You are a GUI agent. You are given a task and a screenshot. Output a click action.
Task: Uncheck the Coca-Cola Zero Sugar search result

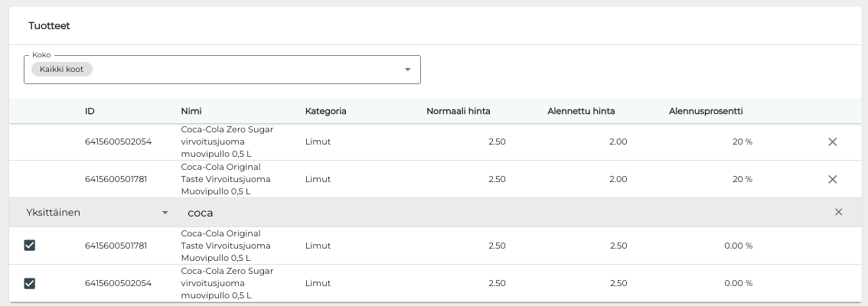[30, 283]
